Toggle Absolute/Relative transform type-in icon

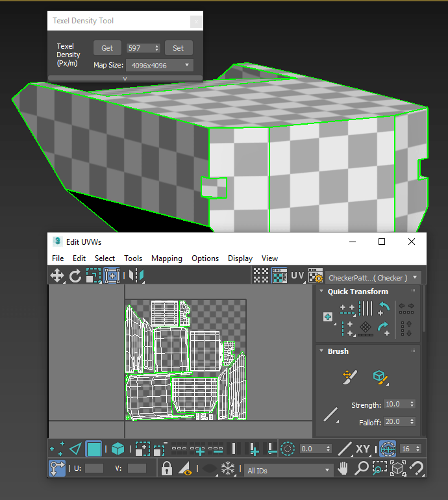(x=57, y=468)
